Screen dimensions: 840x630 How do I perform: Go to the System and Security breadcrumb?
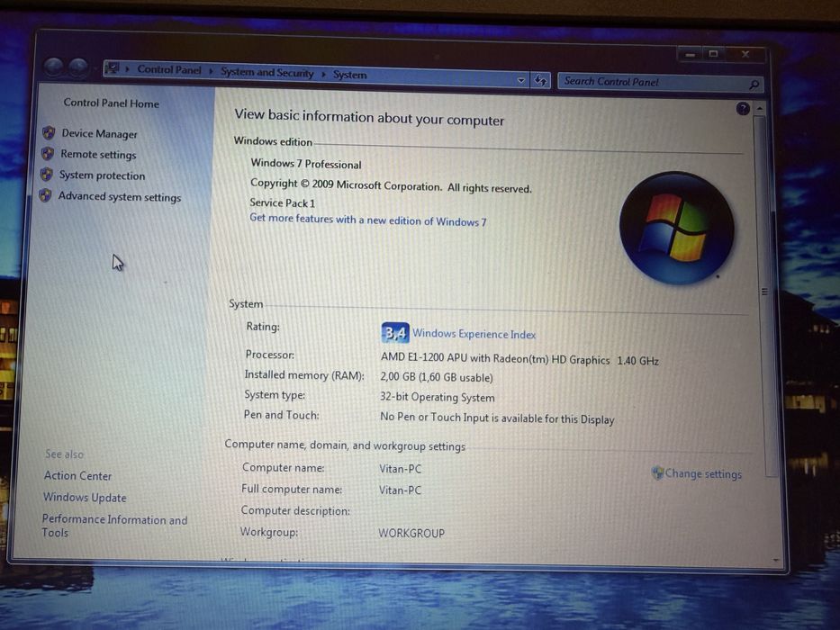point(266,72)
